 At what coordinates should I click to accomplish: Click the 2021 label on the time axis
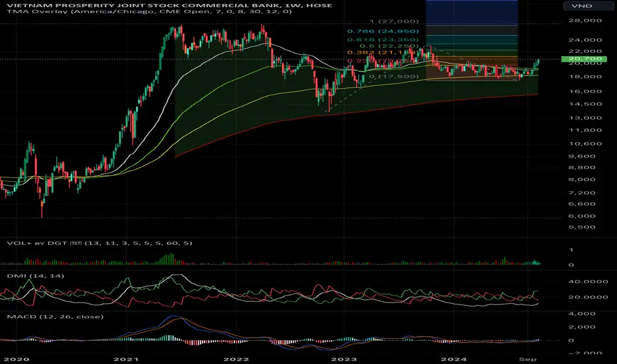pos(126,359)
